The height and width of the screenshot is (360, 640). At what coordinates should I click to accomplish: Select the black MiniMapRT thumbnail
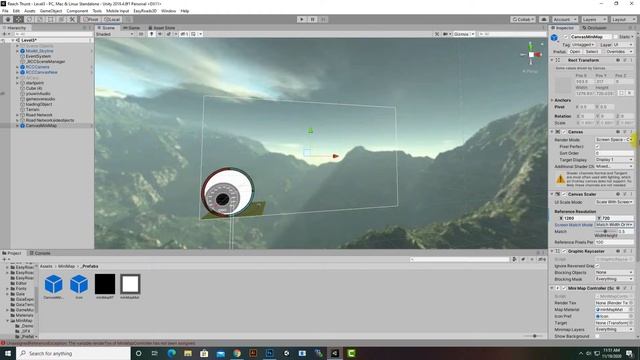tap(105, 284)
